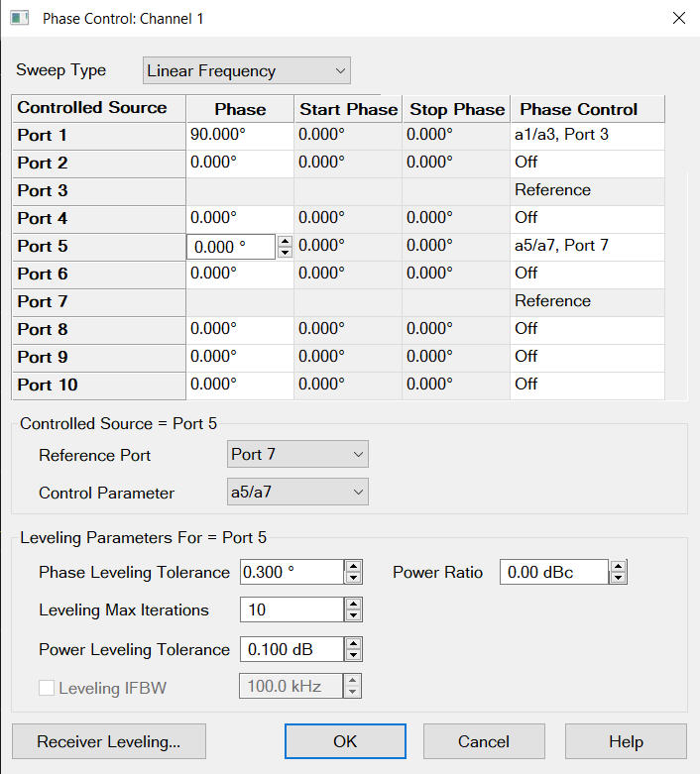Click Port 10 Stop Phase cell
700x774 pixels.
(456, 386)
